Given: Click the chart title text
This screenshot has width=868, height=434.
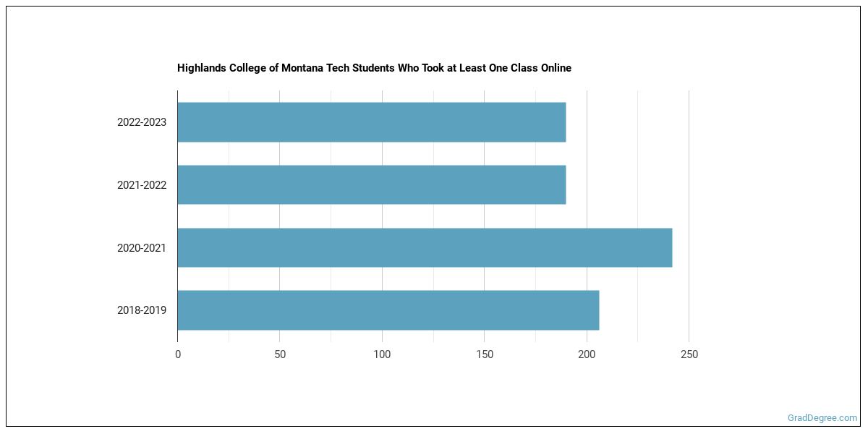Looking at the screenshot, I should pyautogui.click(x=374, y=68).
